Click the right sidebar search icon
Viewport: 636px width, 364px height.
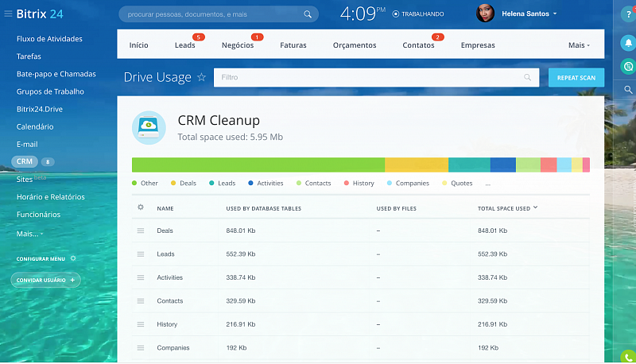[628, 90]
